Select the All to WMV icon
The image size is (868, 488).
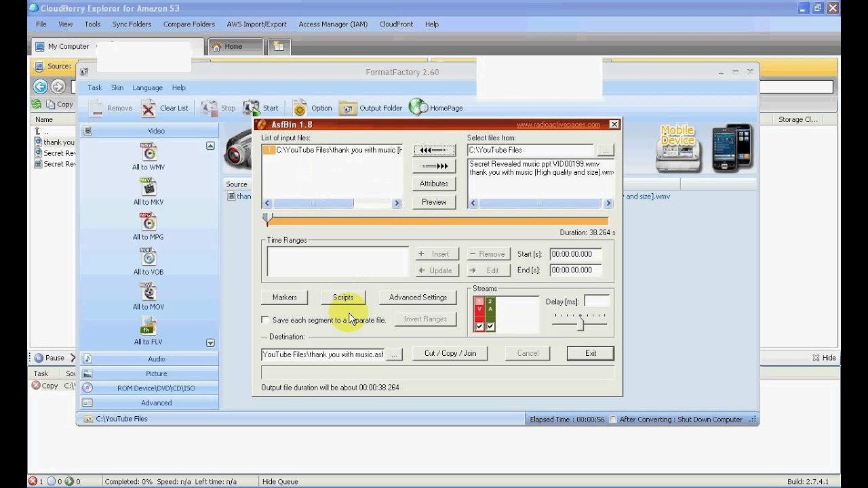[149, 152]
